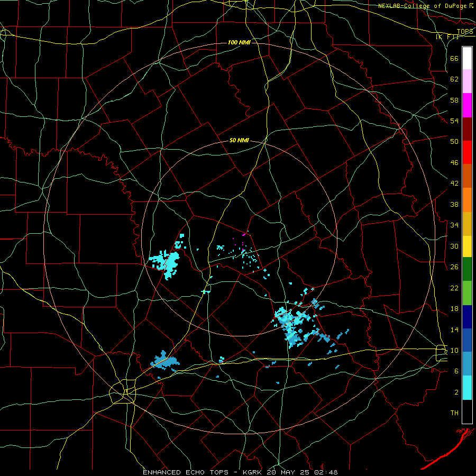476x476 pixels.
Task: Click the gold legend color swatch
Action: pyautogui.click(x=467, y=224)
